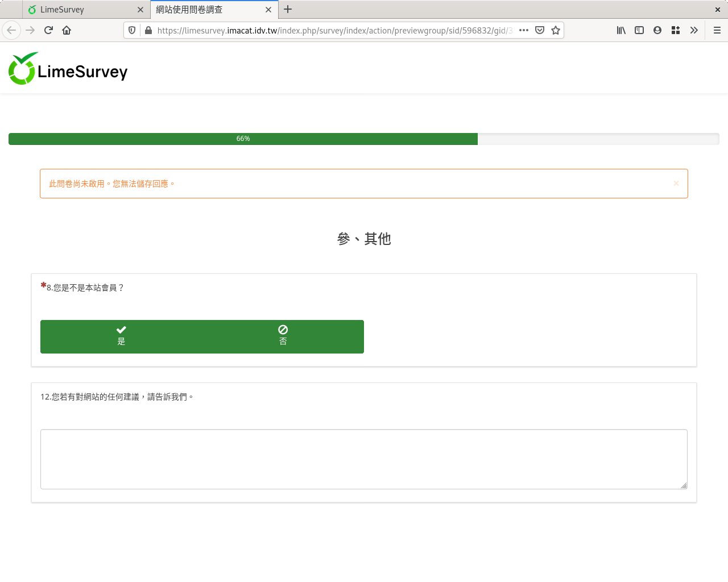
Task: Save page to Pocket
Action: coord(540,30)
